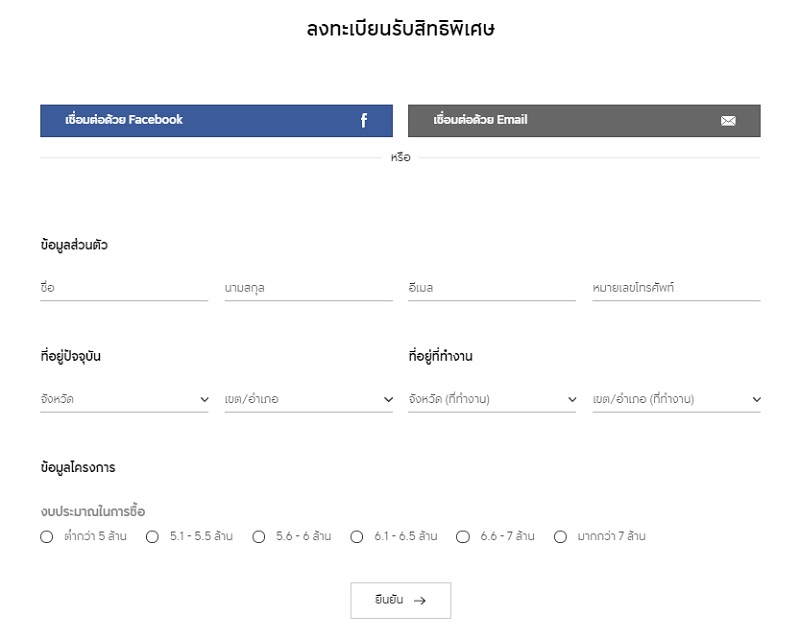
Task: Click the arrow icon beside ยืนยัน
Action: 420,601
